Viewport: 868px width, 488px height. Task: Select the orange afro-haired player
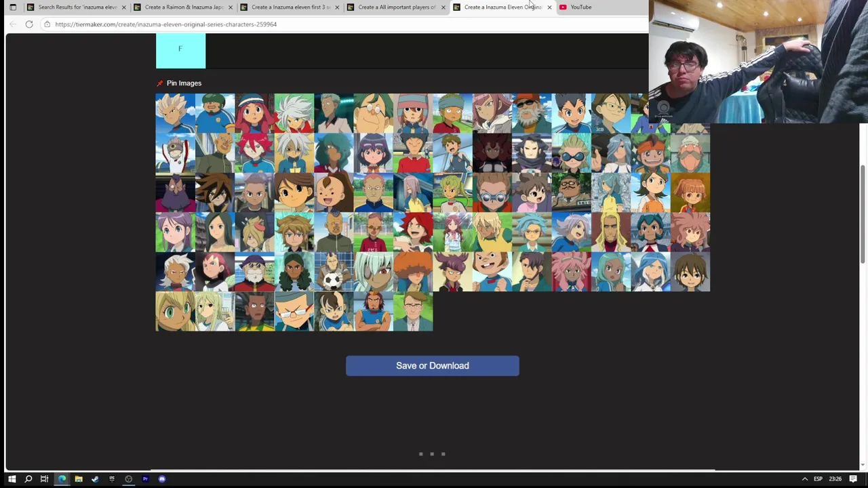click(x=413, y=272)
